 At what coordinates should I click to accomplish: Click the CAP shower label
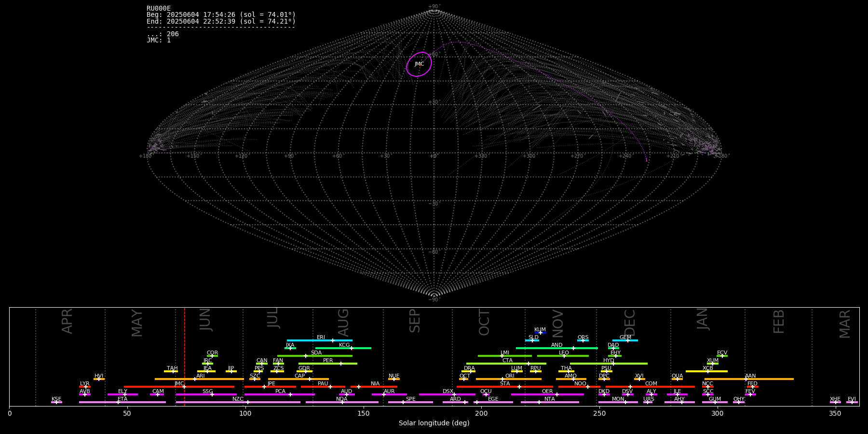(x=299, y=376)
